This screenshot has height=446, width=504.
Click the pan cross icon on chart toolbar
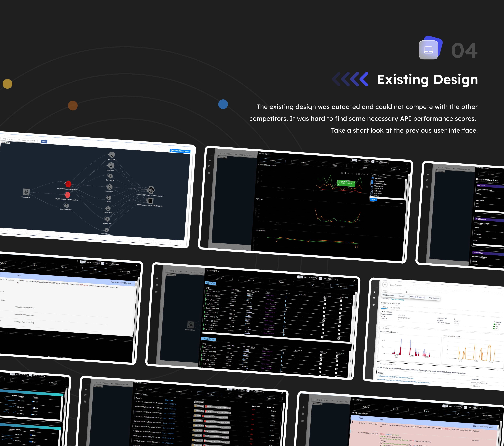348,173
